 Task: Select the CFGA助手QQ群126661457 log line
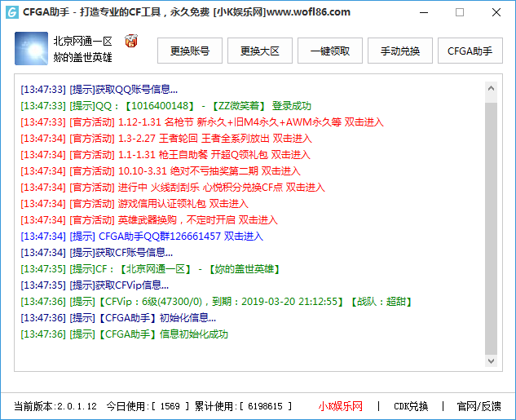[142, 236]
